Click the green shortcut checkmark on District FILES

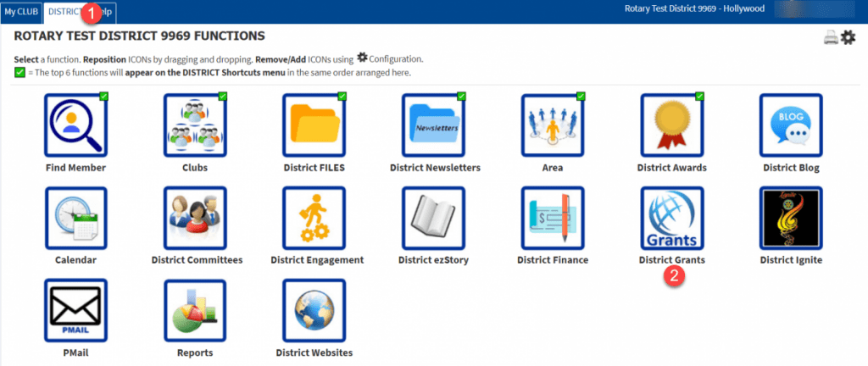342,97
